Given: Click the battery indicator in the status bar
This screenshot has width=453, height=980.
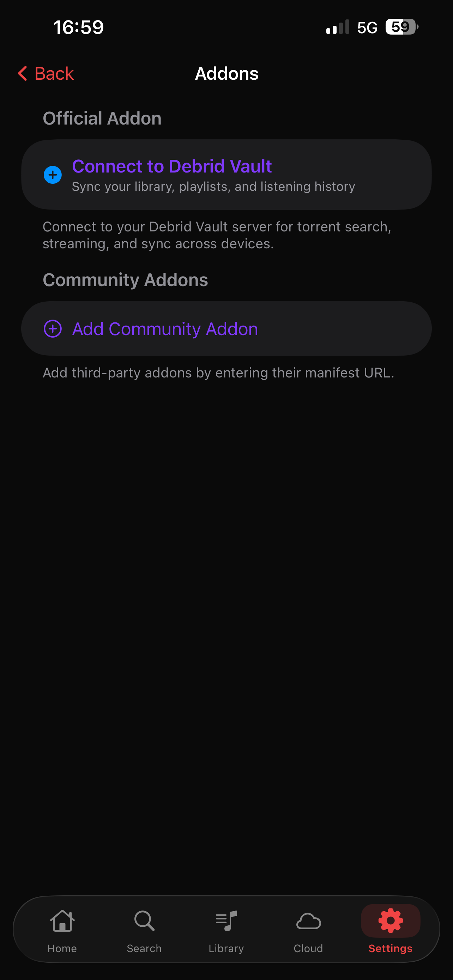Looking at the screenshot, I should pyautogui.click(x=401, y=27).
